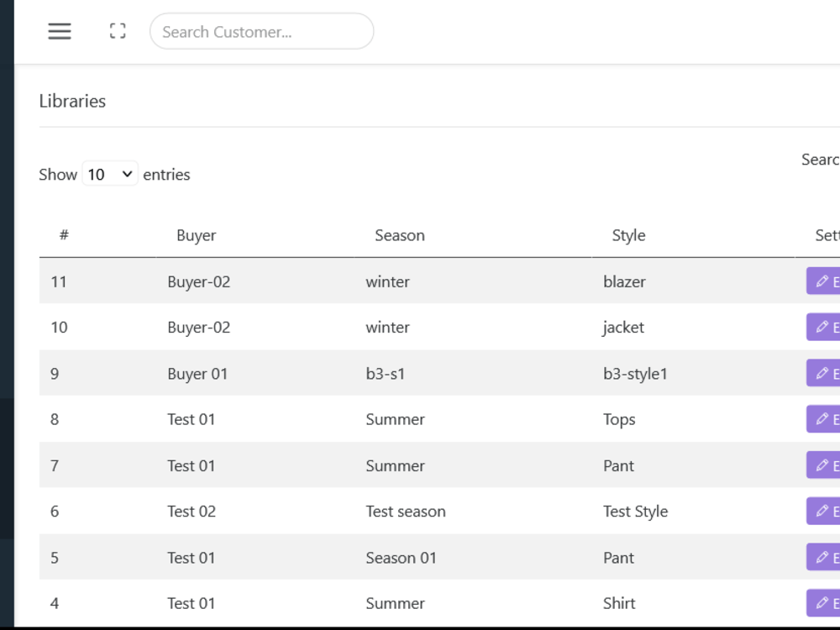Open the Show entries dropdown
The width and height of the screenshot is (840, 630).
(x=110, y=174)
